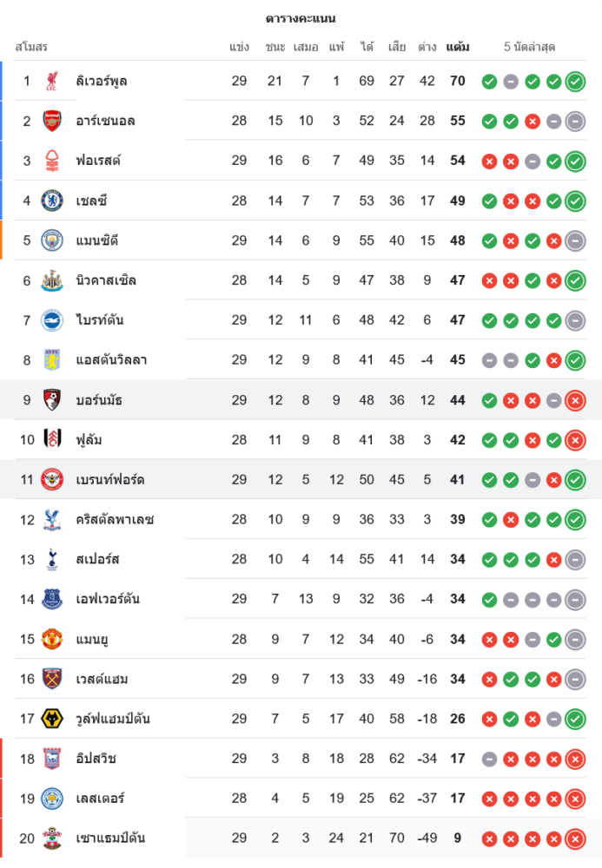
Task: Open the เบรนท์ฟอร์ด team page
Action: pyautogui.click(x=110, y=479)
